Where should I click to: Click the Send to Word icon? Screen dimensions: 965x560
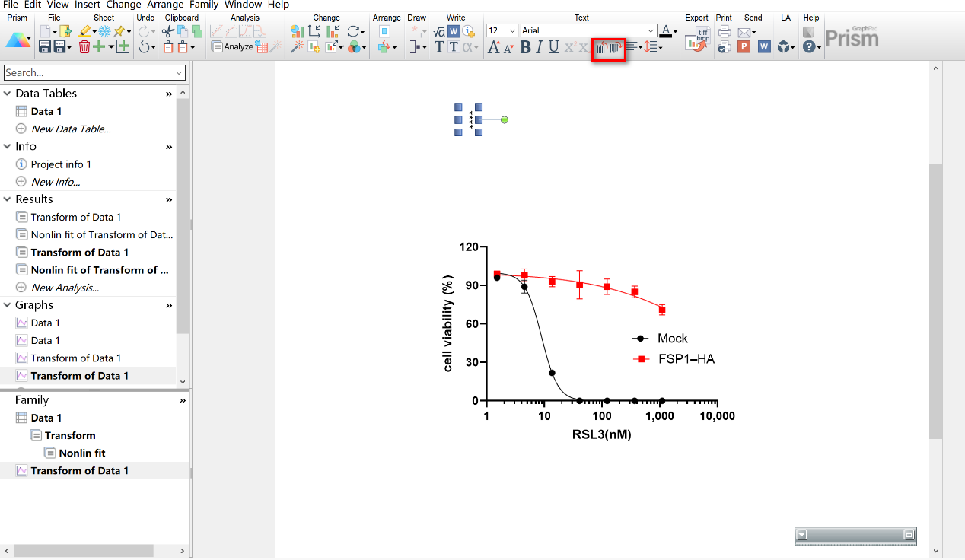tap(764, 47)
